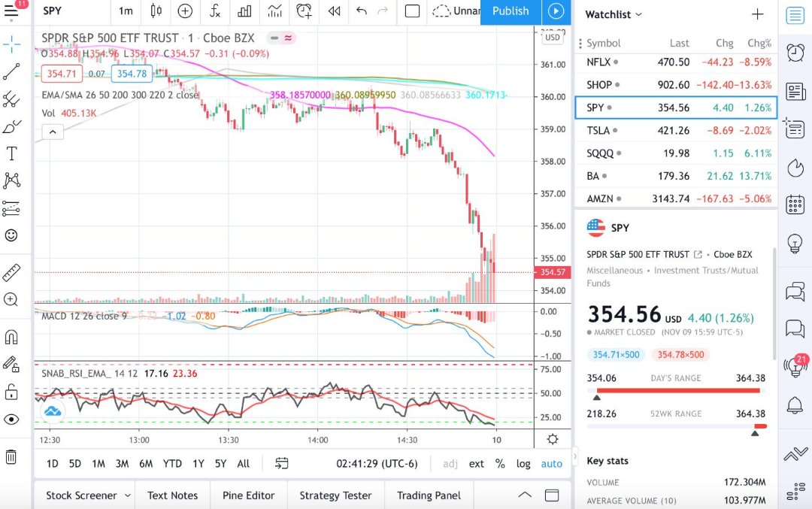This screenshot has height=509, width=812.
Task: Open the Measure ruler tool
Action: 11,272
